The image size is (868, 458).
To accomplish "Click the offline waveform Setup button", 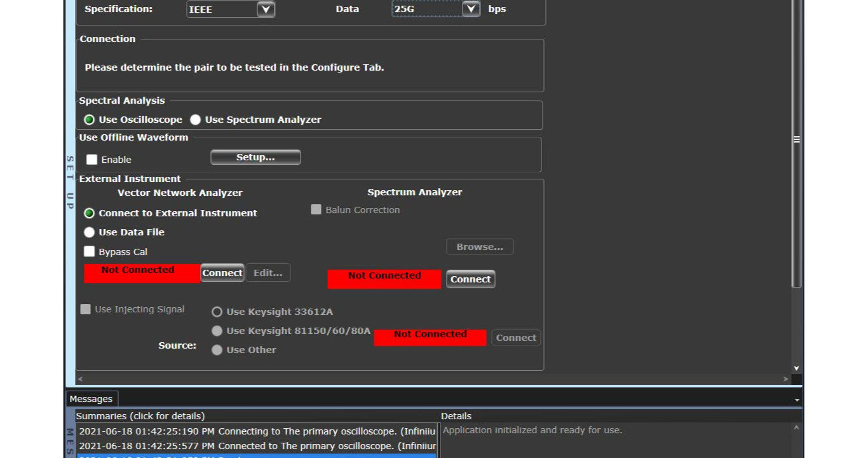I will pyautogui.click(x=255, y=157).
